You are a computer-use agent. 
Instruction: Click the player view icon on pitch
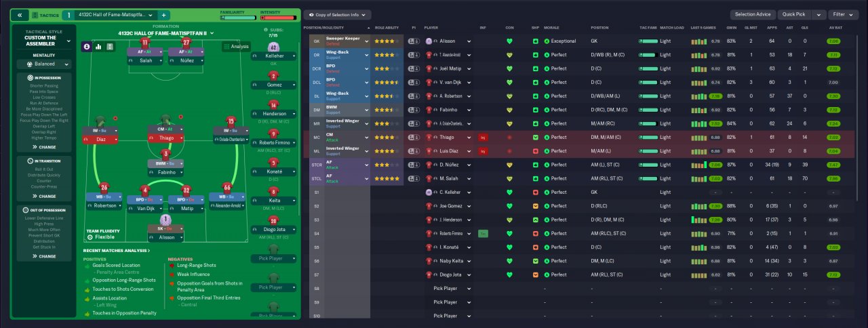coord(87,47)
